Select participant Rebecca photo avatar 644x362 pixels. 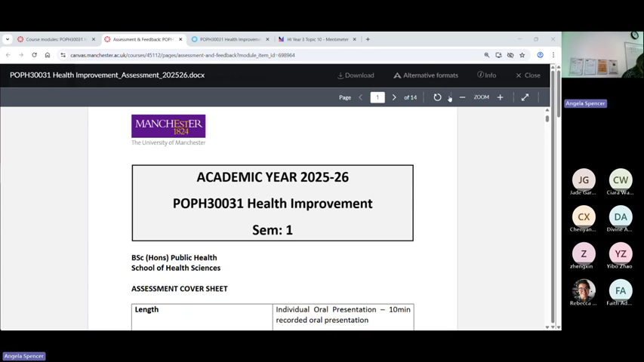584,290
